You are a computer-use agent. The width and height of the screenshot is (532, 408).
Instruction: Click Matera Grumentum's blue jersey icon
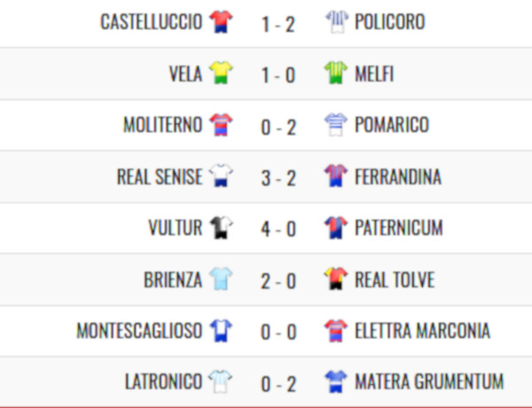pyautogui.click(x=336, y=381)
